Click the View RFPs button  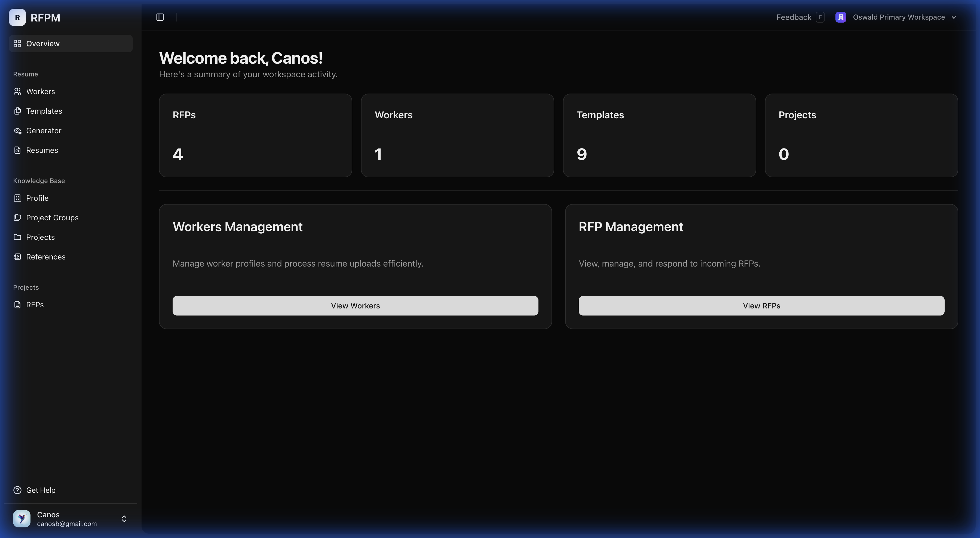761,305
